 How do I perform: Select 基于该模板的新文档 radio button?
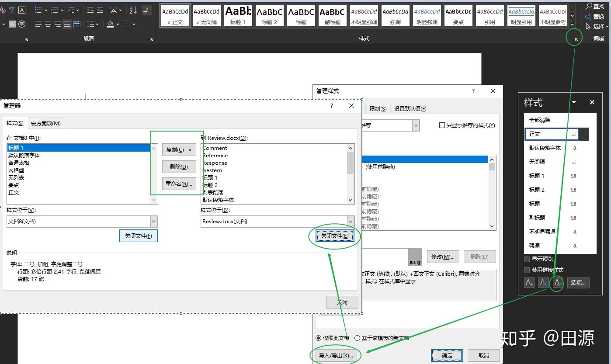358,338
